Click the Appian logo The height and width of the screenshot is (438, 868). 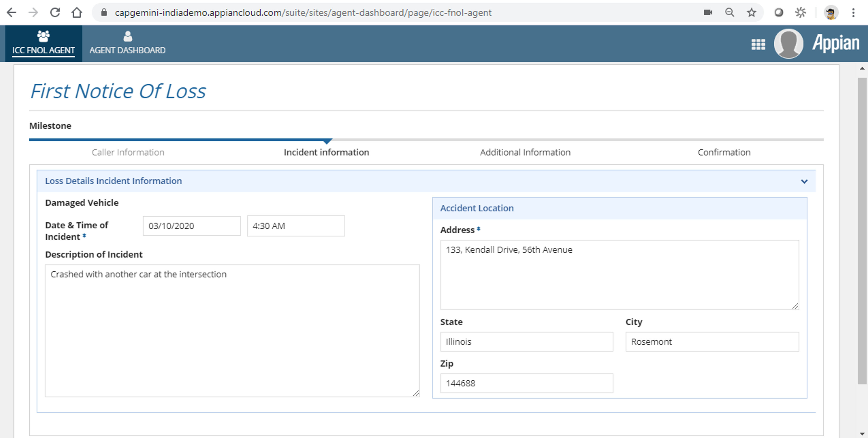[x=836, y=43]
